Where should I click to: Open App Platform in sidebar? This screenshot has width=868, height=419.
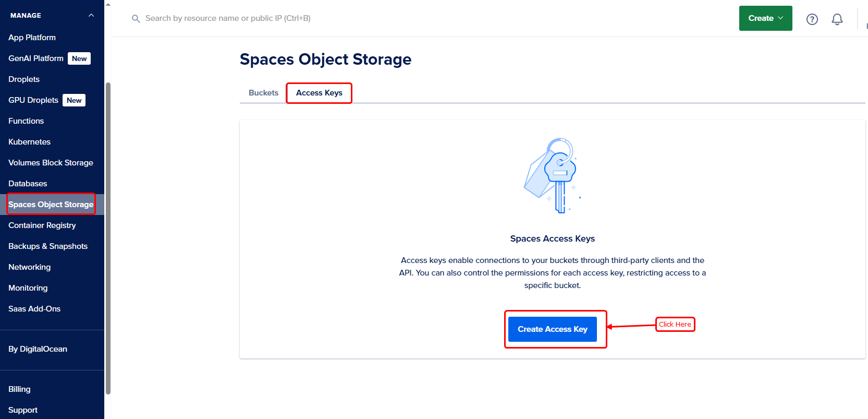[32, 38]
